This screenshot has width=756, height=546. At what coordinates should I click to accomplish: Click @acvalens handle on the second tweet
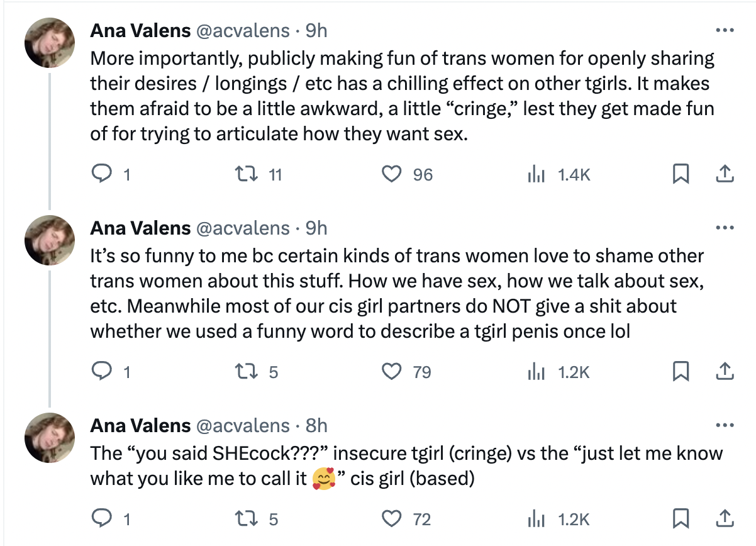[243, 228]
